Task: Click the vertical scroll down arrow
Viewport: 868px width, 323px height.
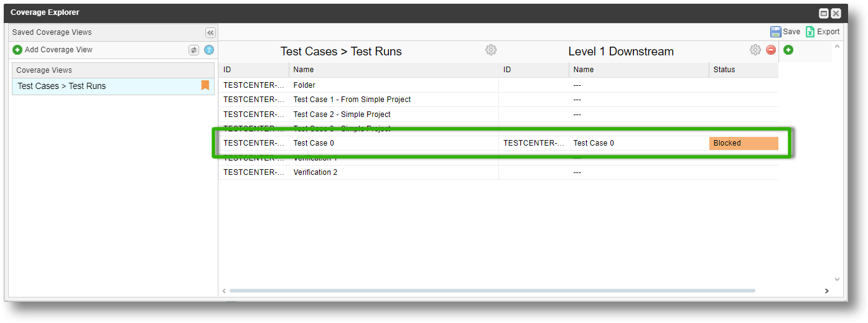Action: [837, 279]
